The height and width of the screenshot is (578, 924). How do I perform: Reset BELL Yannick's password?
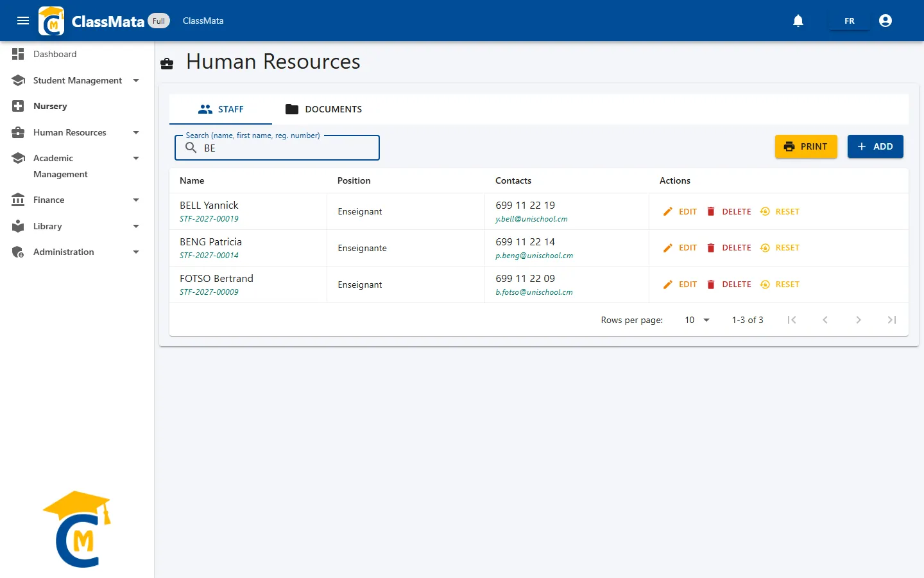[780, 211]
